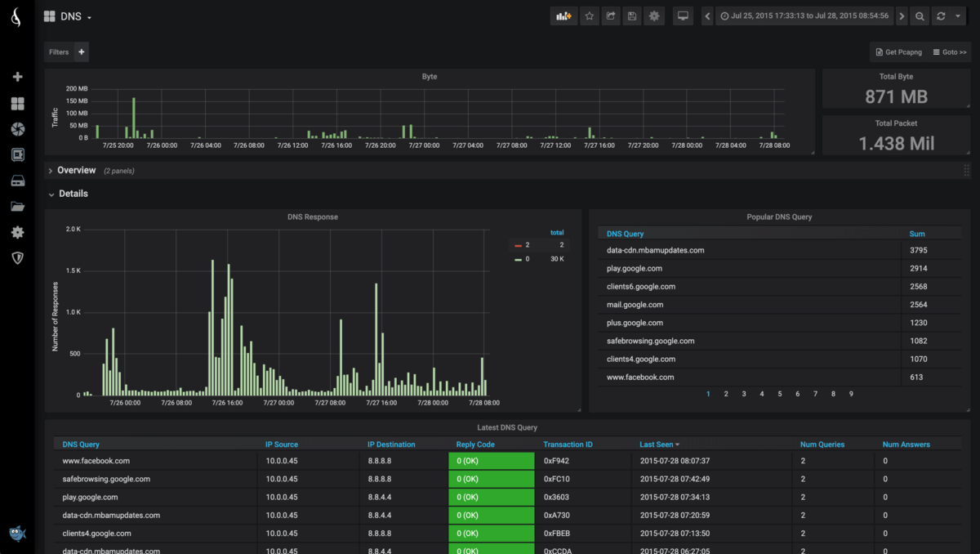Go to page 2 of Popular DNS Query

point(726,394)
